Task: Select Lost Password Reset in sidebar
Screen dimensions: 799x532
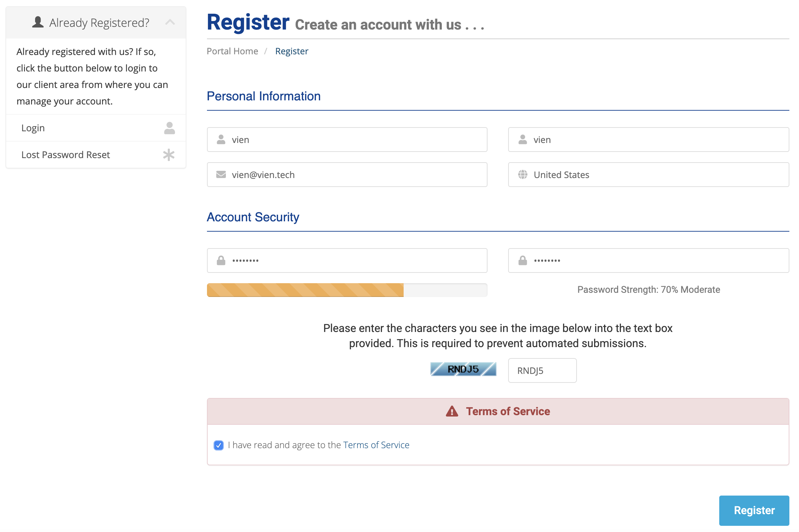Action: click(65, 155)
